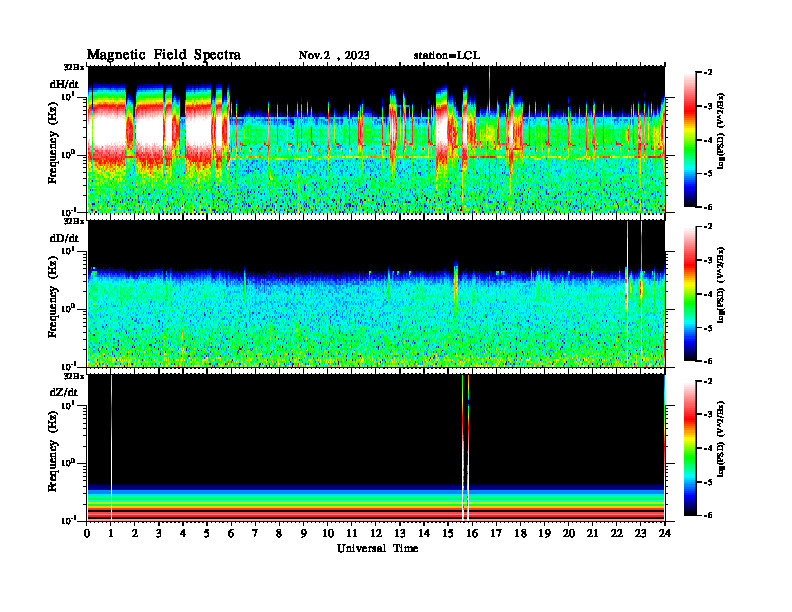Click hour tick "3" on Universal Time axis

pyautogui.click(x=159, y=533)
